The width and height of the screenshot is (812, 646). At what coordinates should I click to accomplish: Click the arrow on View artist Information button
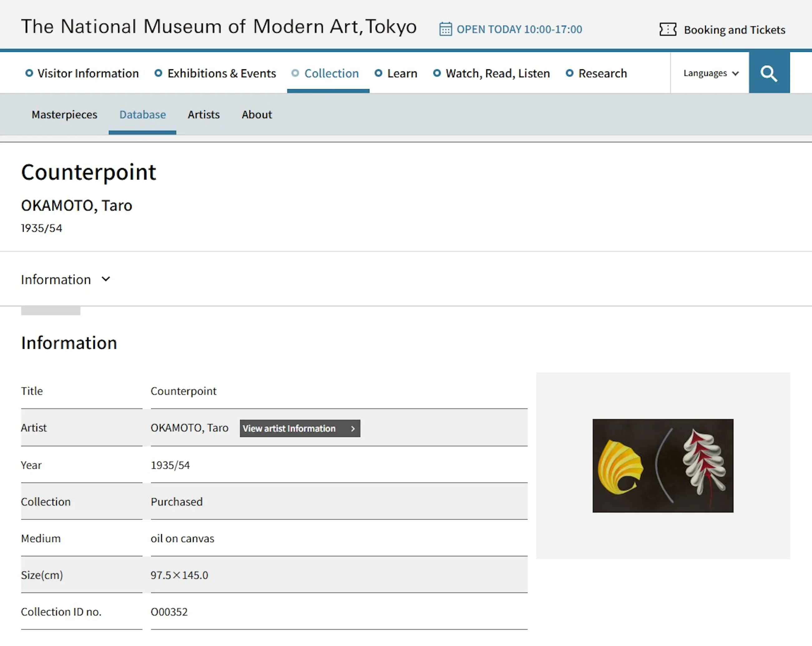click(x=353, y=428)
